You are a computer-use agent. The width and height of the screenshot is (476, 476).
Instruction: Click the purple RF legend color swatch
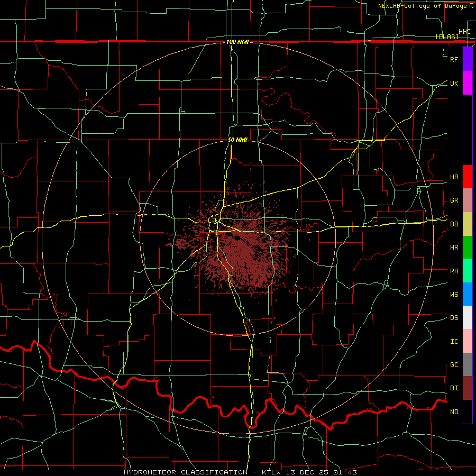467,59
